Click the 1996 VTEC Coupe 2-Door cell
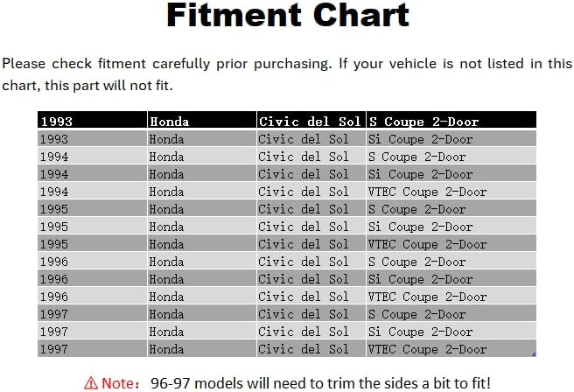 [x=451, y=297]
